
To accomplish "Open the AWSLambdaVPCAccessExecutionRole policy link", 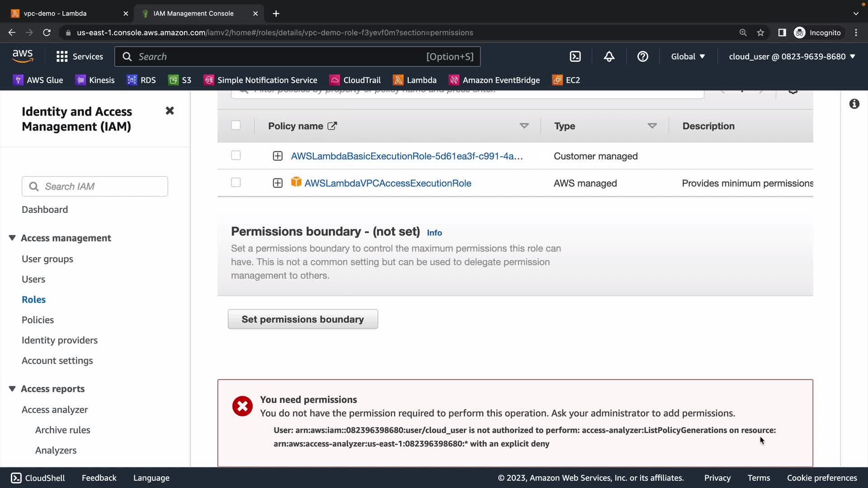I will click(387, 183).
